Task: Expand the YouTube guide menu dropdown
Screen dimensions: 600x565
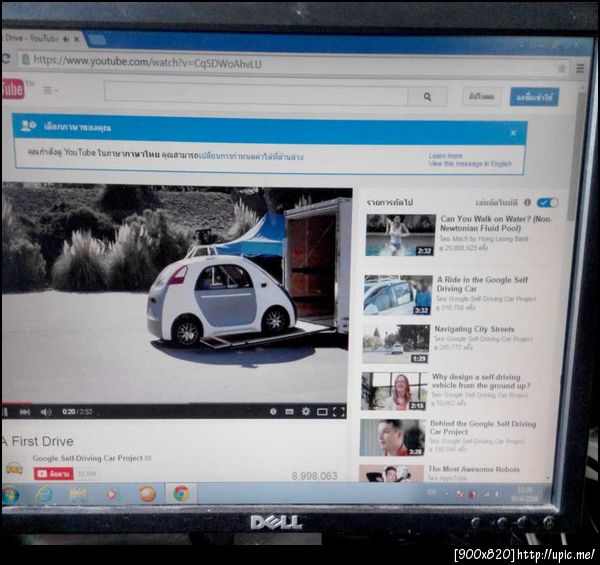Action: click(50, 91)
